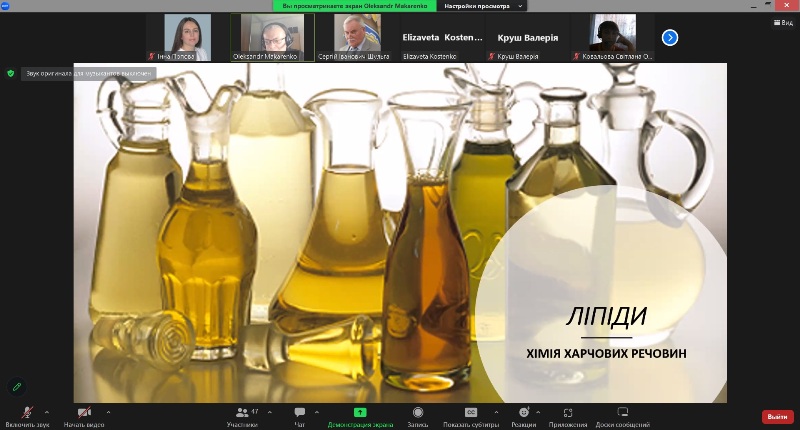This screenshot has height=430, width=800.
Task: Minimize the Zoom meeting window
Action: (x=754, y=6)
